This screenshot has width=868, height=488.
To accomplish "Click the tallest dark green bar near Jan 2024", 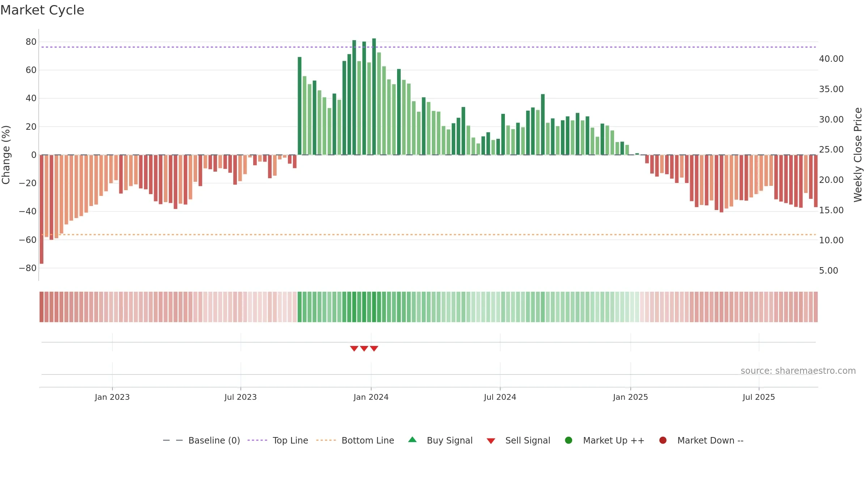I will pos(374,97).
